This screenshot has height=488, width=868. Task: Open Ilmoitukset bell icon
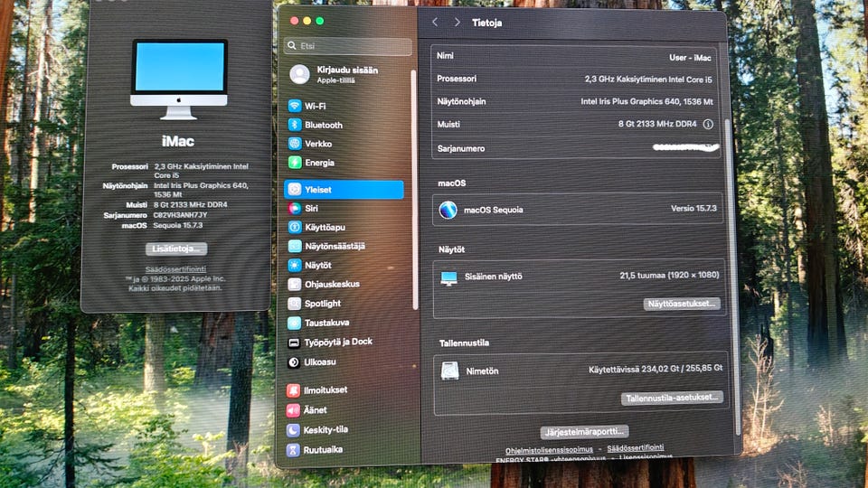(293, 390)
